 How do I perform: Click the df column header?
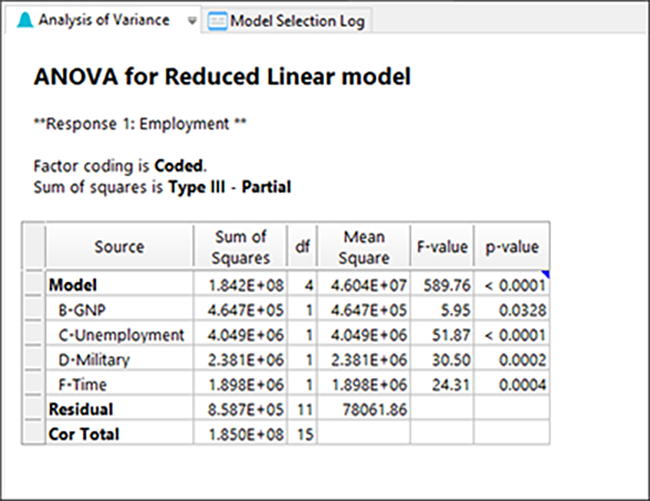coord(302,247)
